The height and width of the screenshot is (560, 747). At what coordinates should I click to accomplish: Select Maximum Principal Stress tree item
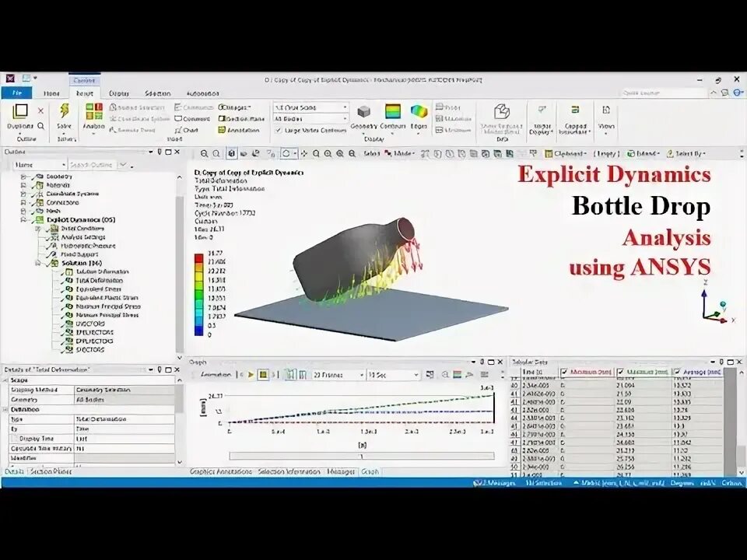(x=108, y=306)
